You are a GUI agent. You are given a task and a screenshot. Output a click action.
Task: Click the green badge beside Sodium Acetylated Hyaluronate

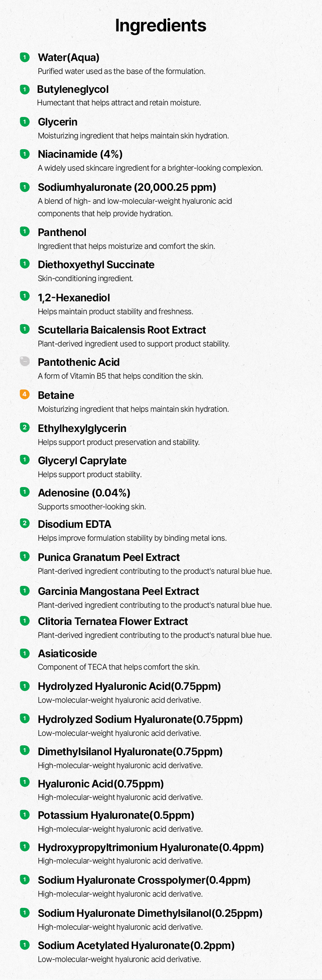pos(25,945)
